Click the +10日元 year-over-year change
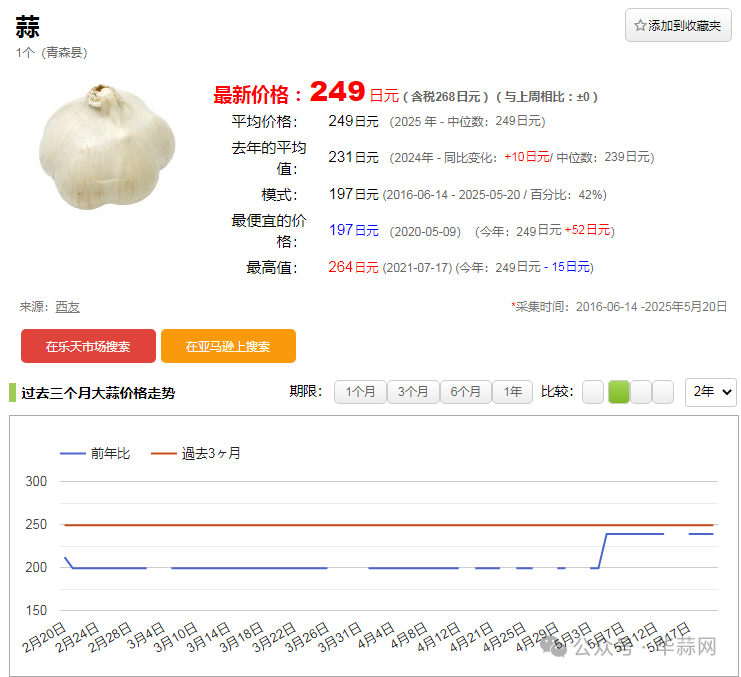The image size is (741, 677). 527,157
